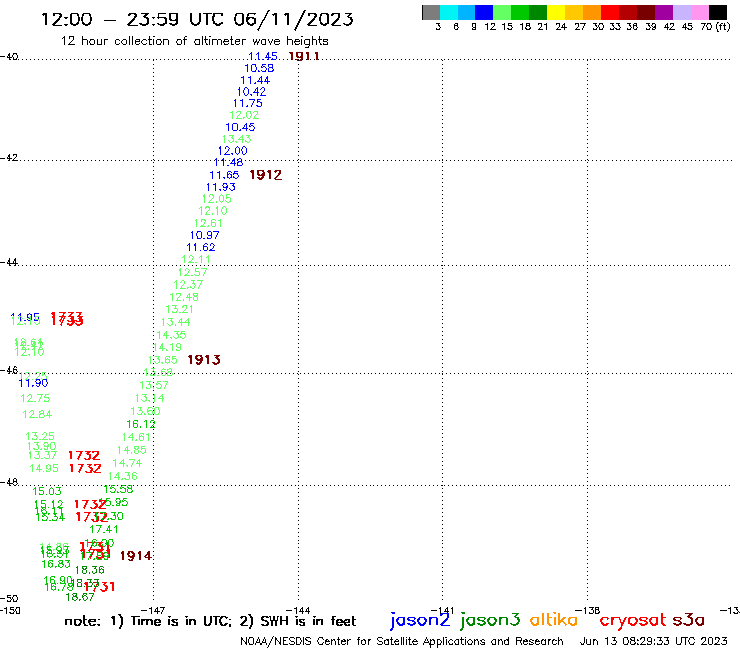Click the wave height value 15.03
740x650 pixels.
click(47, 491)
